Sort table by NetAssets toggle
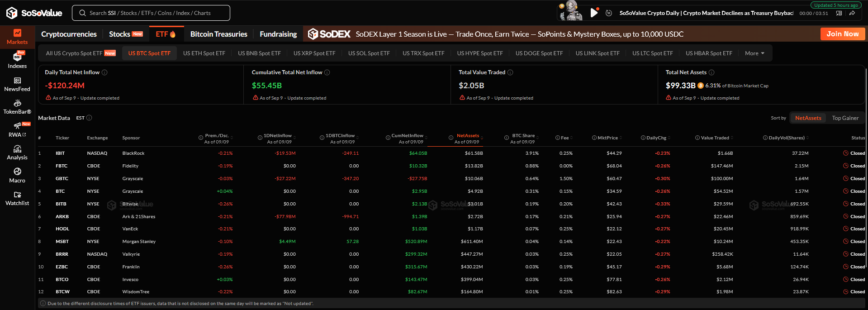 [808, 118]
